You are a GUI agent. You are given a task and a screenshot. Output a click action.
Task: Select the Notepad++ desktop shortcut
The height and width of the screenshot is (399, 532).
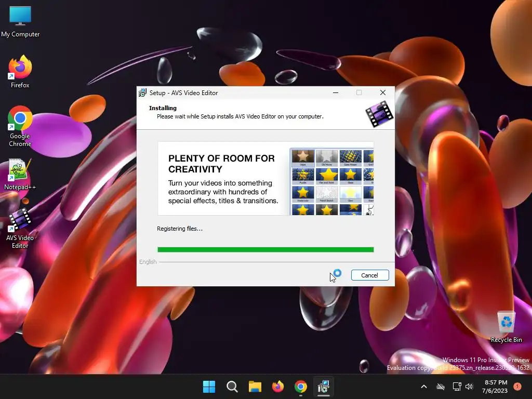tap(20, 175)
